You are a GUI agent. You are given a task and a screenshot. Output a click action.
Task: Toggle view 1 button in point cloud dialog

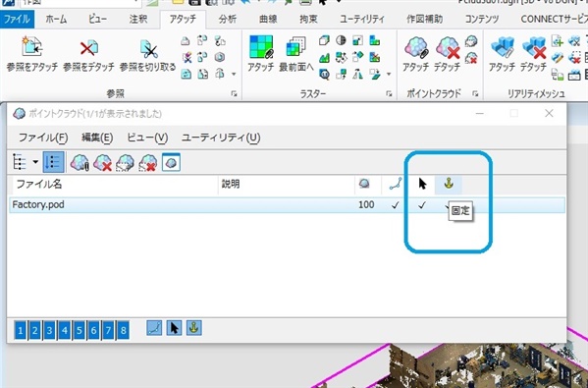tap(21, 331)
